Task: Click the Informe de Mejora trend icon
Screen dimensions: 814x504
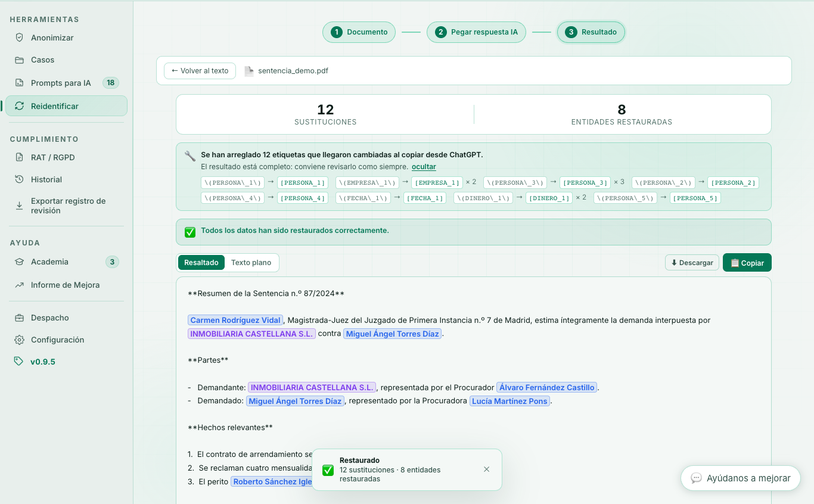Action: point(20,285)
